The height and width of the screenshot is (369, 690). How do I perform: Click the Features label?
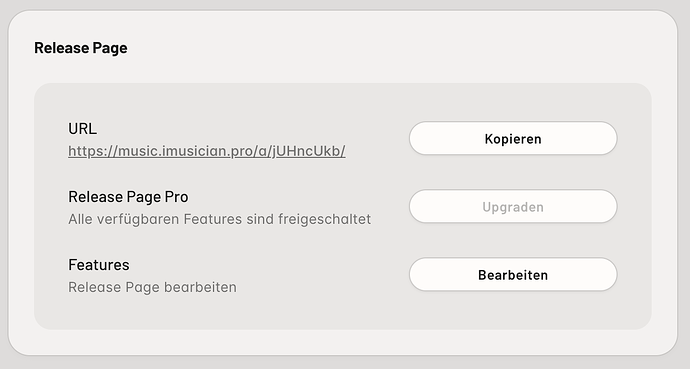(99, 265)
